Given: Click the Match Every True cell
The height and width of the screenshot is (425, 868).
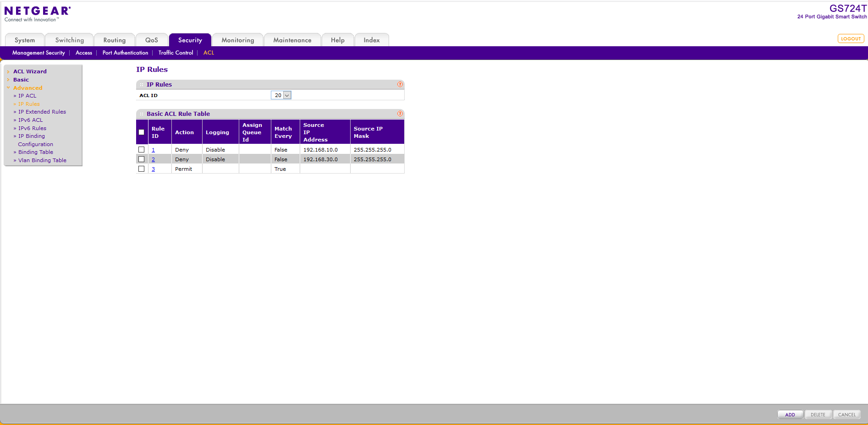Looking at the screenshot, I should (285, 169).
